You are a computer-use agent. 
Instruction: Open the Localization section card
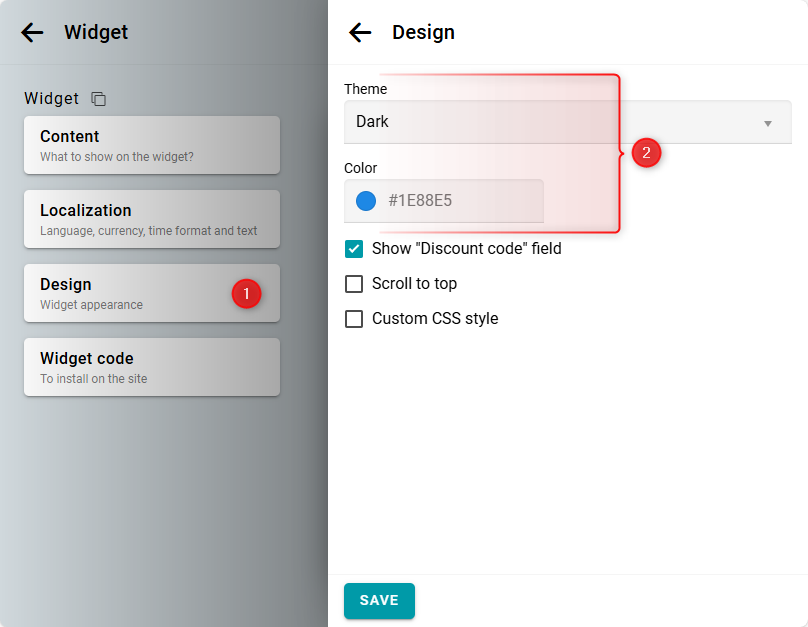151,219
